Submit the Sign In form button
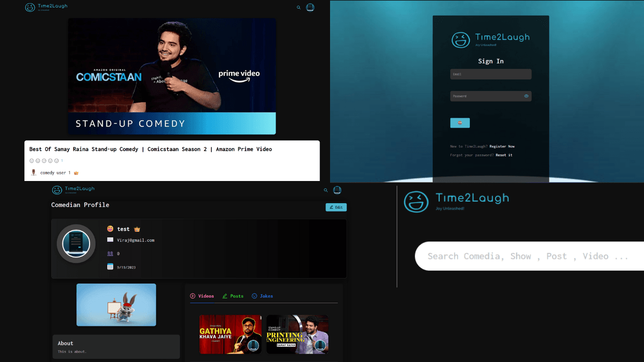This screenshot has width=644, height=362. (x=460, y=123)
